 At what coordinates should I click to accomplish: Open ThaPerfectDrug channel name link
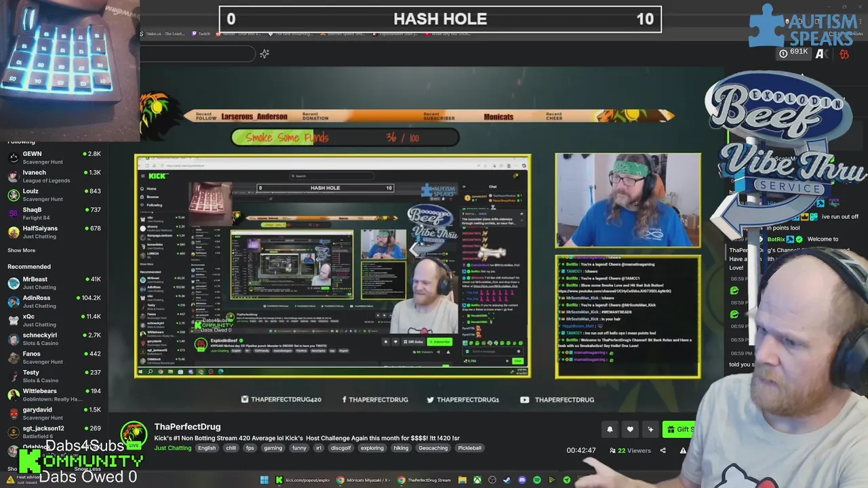pyautogui.click(x=187, y=426)
